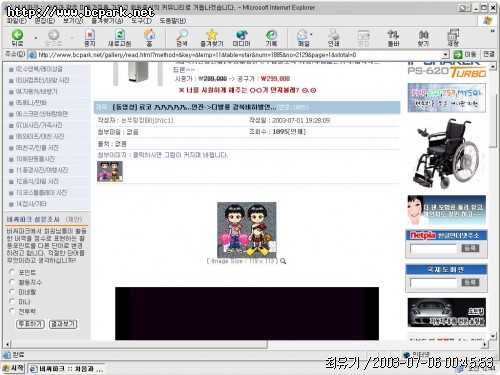
Task: View poll results with the 결과보기 button
Action: tap(63, 324)
